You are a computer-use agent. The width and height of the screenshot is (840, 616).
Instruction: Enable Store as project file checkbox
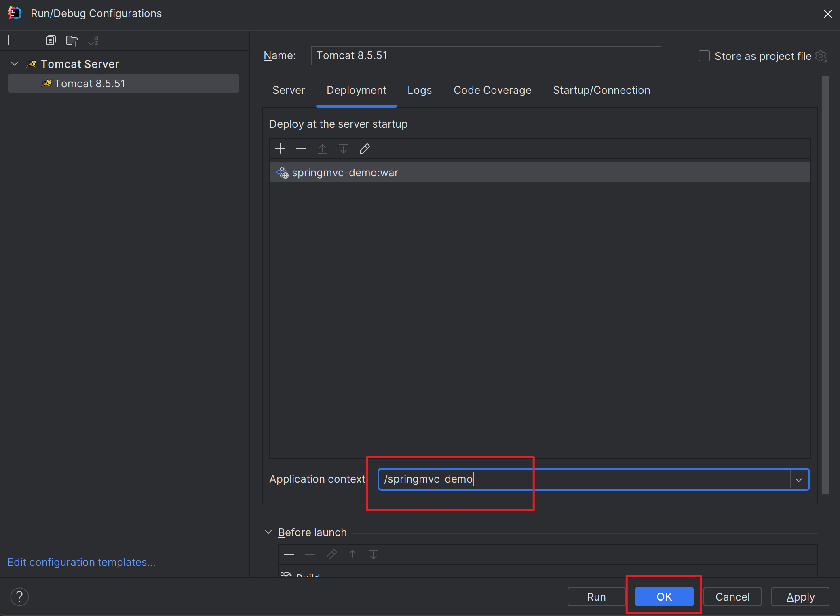coord(704,56)
